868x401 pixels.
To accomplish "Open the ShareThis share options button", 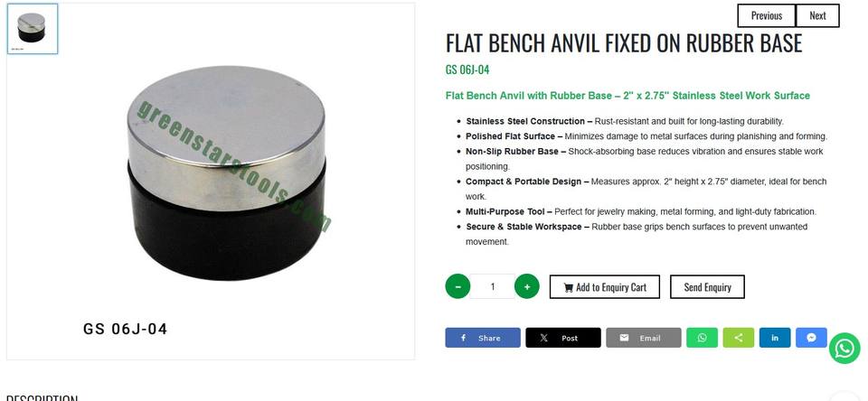I will point(739,338).
